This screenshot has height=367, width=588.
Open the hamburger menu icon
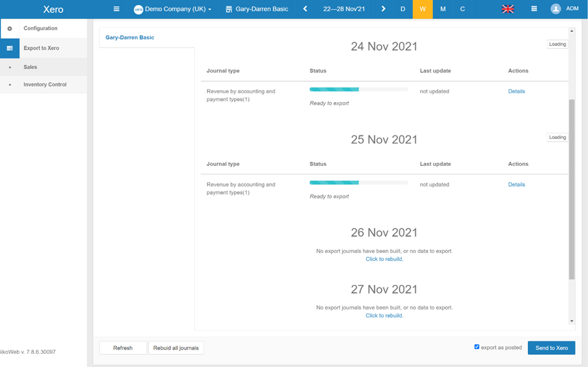coord(116,9)
